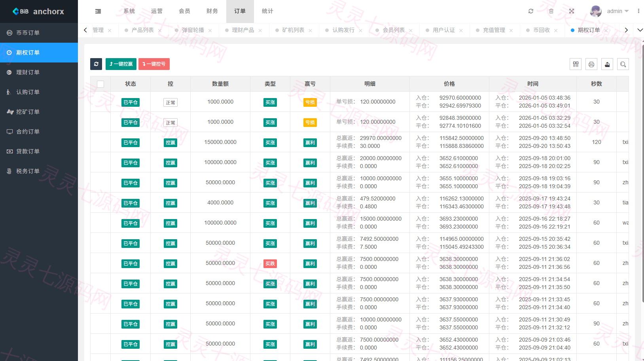This screenshot has width=644, height=361.
Task: Click 控赢 tag in 150000.0000 row
Action: point(170,143)
